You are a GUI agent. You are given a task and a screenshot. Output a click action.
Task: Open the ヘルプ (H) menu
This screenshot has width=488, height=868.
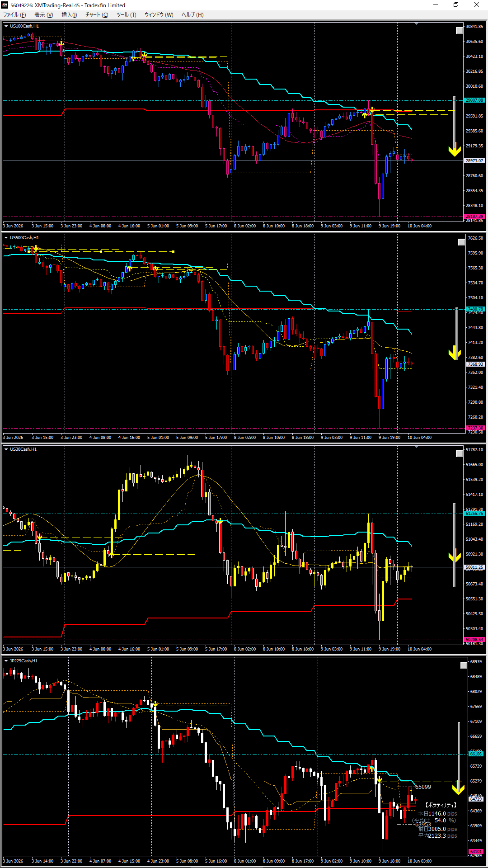pyautogui.click(x=192, y=15)
